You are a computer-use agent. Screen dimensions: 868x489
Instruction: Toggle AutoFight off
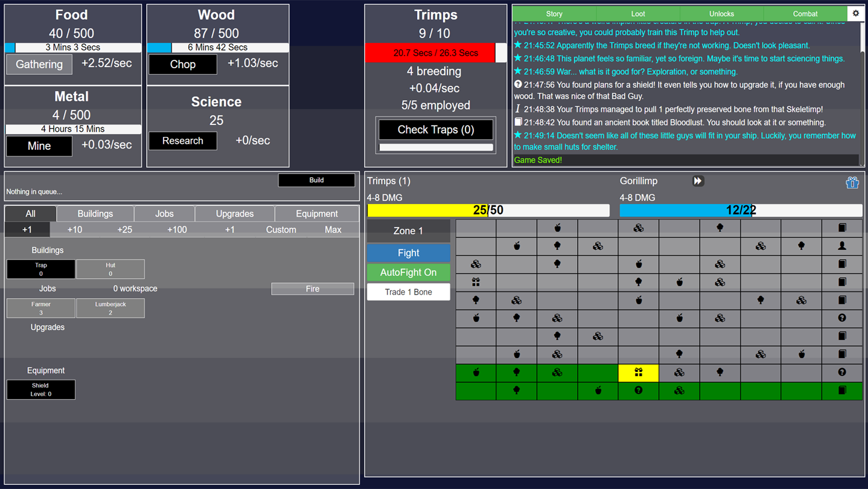tap(408, 272)
